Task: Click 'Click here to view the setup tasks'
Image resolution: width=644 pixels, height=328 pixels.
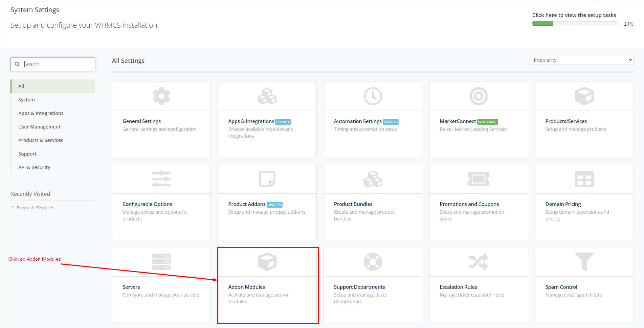Action: (x=574, y=15)
